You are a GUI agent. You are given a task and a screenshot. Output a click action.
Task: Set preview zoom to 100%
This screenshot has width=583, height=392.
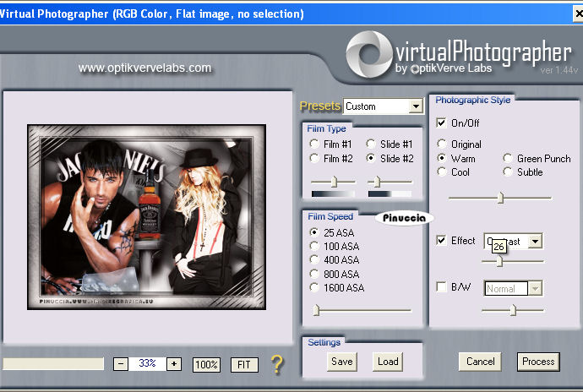pos(206,364)
